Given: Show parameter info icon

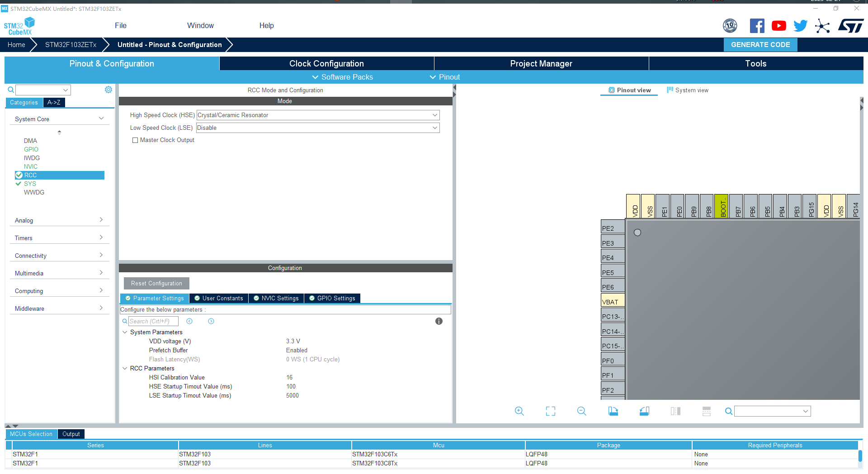Looking at the screenshot, I should [439, 321].
